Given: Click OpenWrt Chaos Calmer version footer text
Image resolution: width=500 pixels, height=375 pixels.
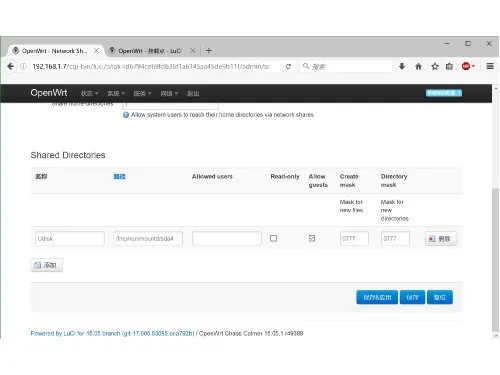Looking at the screenshot, I should tap(251, 333).
